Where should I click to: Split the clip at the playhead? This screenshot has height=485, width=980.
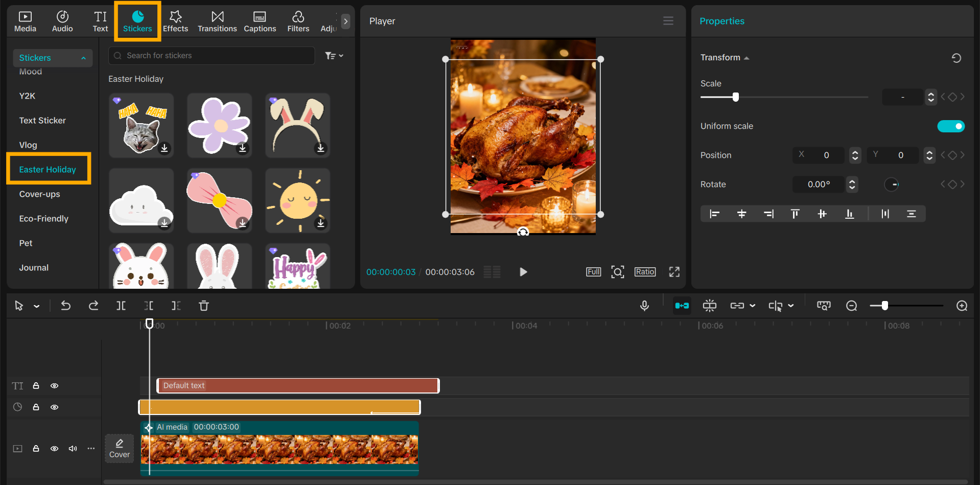121,306
